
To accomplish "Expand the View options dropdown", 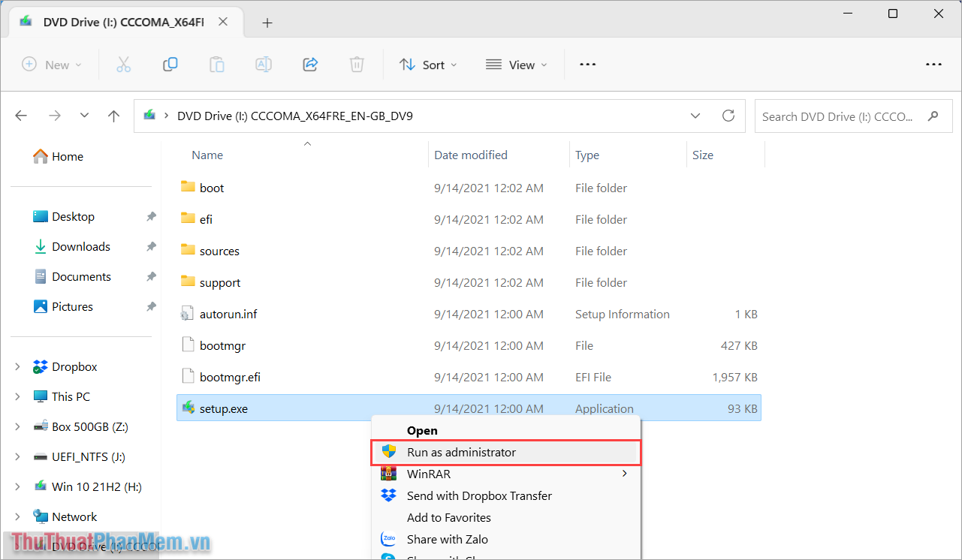I will [x=517, y=65].
